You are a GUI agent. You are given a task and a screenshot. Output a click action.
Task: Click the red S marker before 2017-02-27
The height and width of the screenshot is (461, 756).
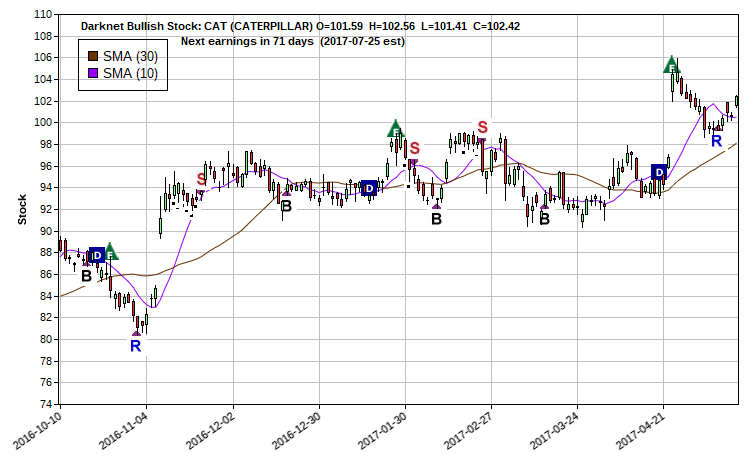(x=483, y=127)
